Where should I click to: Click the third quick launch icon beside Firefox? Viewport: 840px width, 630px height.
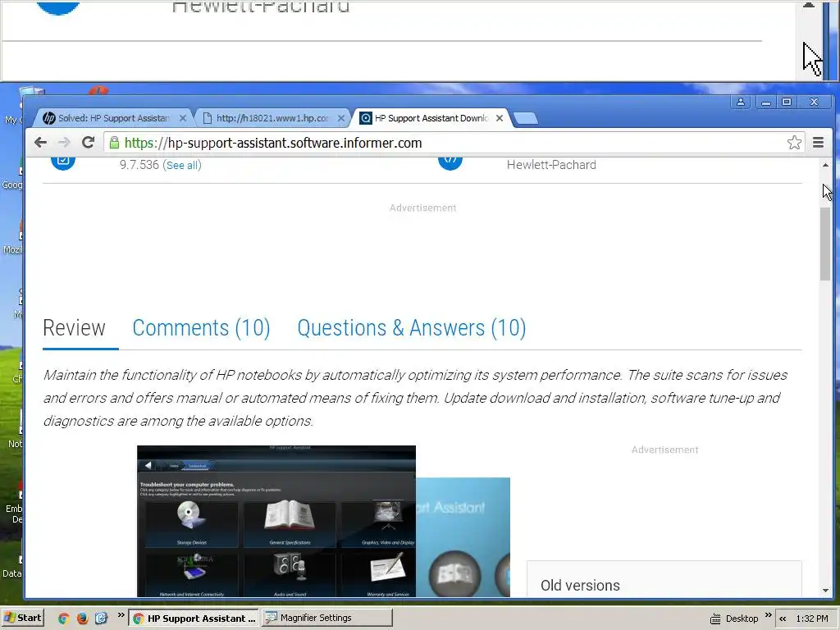click(x=101, y=619)
